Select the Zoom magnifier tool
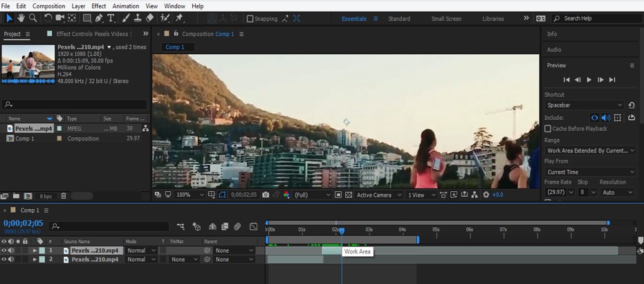Image resolution: width=644 pixels, height=284 pixels. (x=33, y=18)
